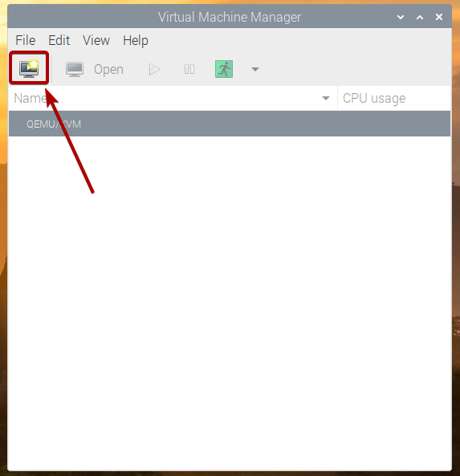This screenshot has height=476, width=460.
Task: Expand the shutdown options dropdown arrow
Action: (x=255, y=69)
